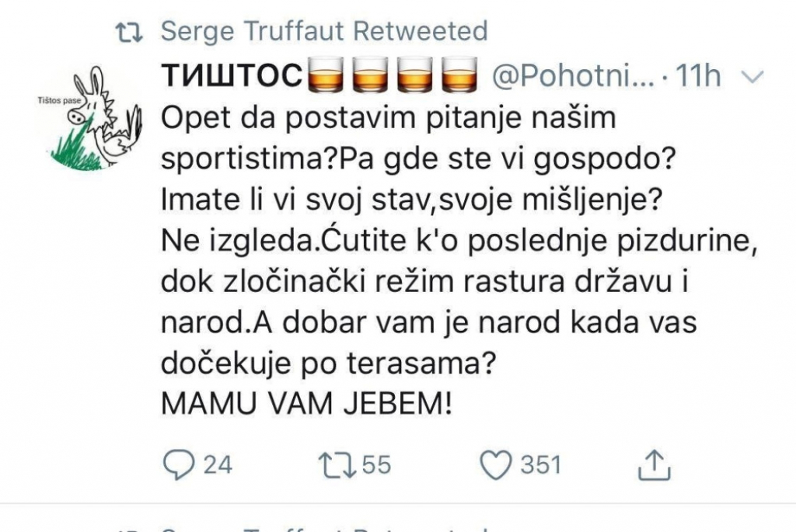Open the 11h timestamp link
The image size is (796, 532).
click(x=699, y=76)
